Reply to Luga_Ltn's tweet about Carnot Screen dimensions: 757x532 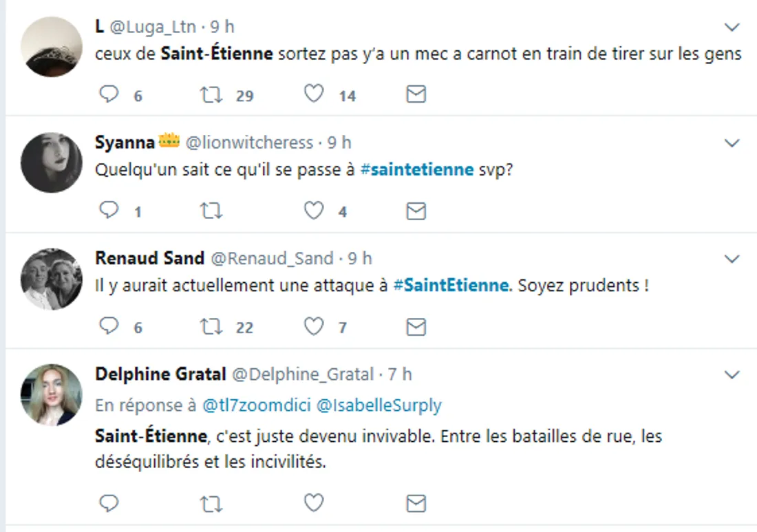pos(109,94)
